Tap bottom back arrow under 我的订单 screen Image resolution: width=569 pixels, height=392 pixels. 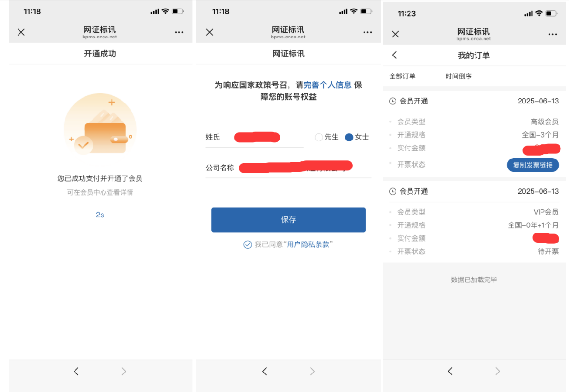point(450,371)
